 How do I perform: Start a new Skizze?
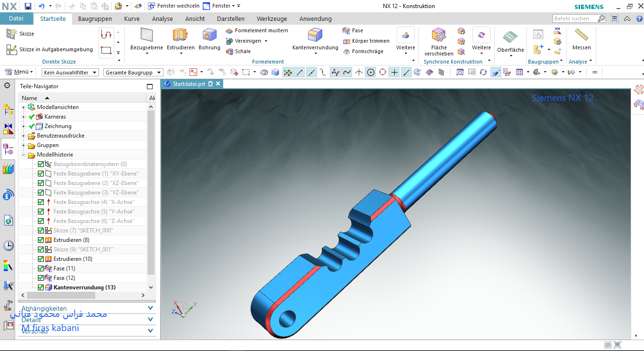click(20, 34)
